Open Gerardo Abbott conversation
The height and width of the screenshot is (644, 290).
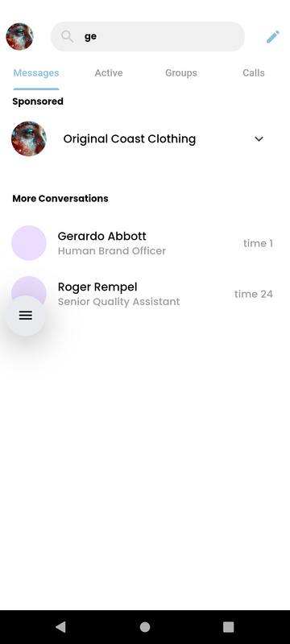[x=145, y=243]
